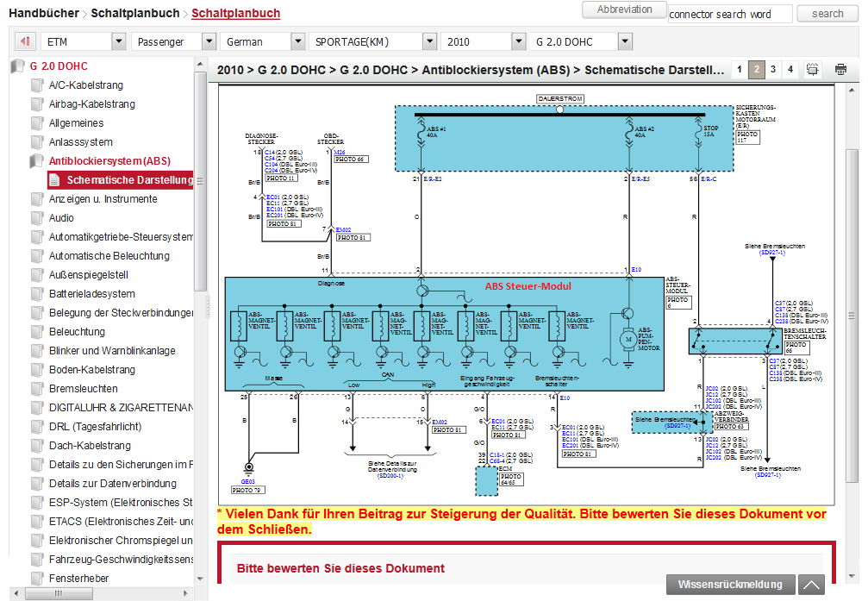Click the Audio book icon in sidebar
The width and height of the screenshot is (868, 601).
[x=37, y=218]
